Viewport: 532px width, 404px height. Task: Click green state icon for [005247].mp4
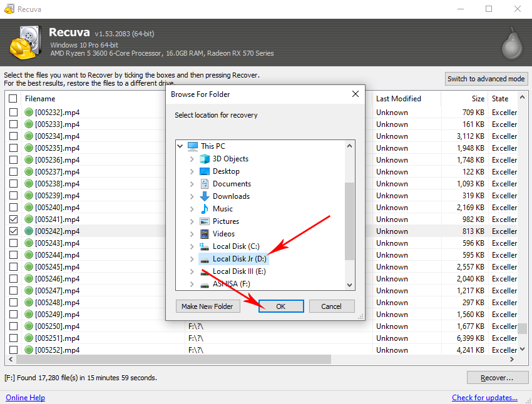point(29,290)
